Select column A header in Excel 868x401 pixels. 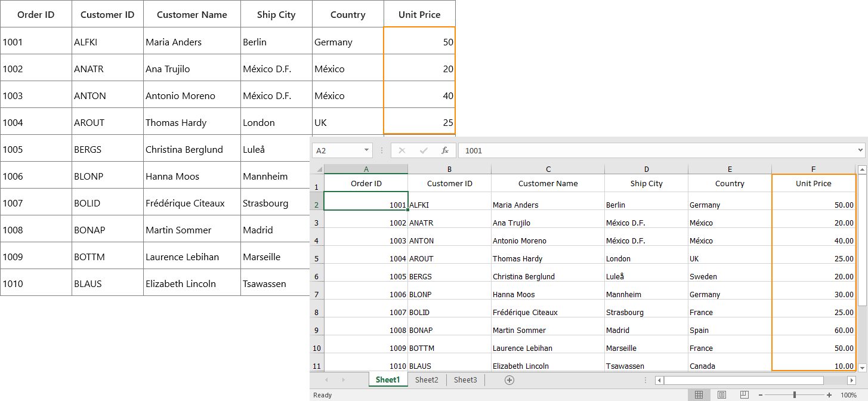(366, 169)
